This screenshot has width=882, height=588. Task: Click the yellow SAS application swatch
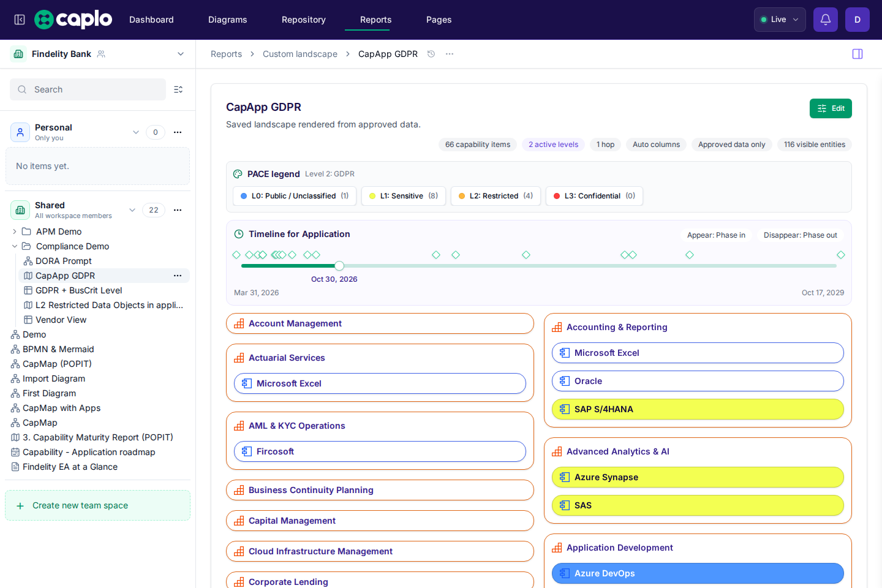pyautogui.click(x=698, y=505)
